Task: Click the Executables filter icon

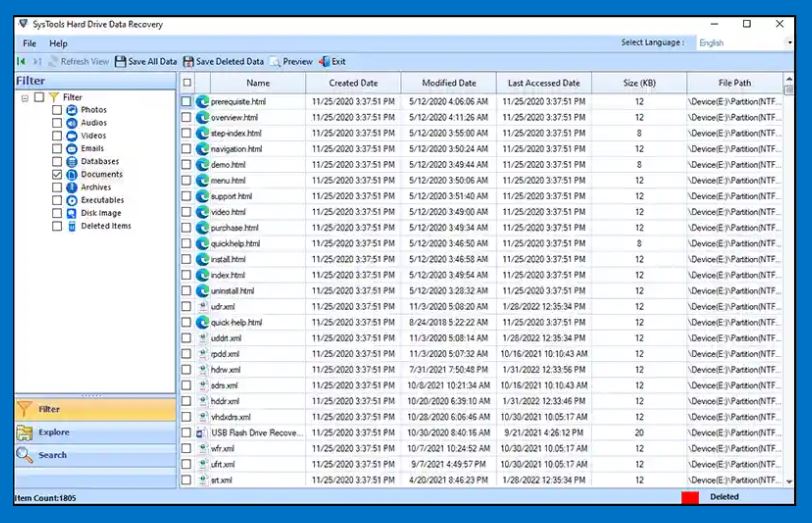Action: pos(72,200)
